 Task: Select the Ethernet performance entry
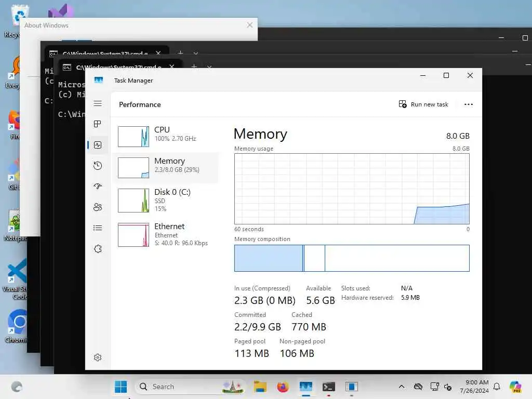(x=166, y=234)
